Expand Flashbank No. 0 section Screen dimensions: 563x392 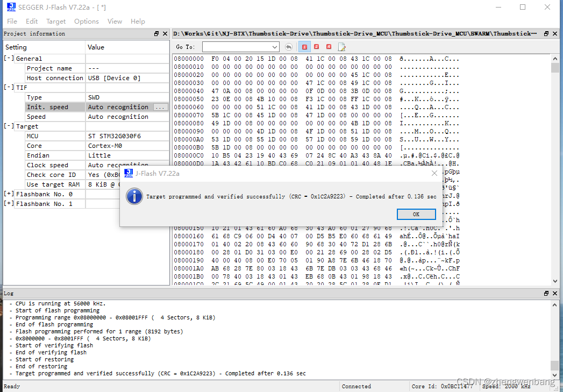tap(8, 194)
